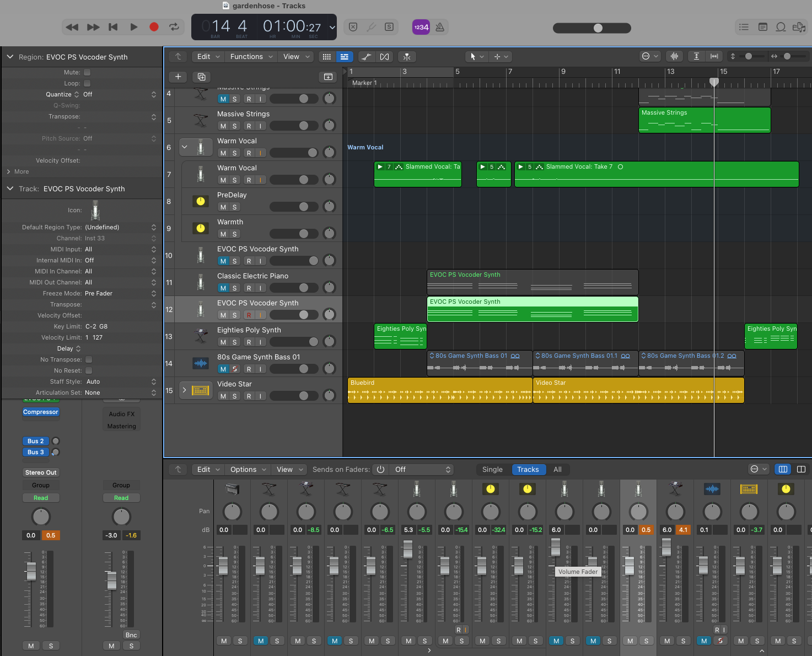The image size is (812, 656).
Task: Click the Record button in transport
Action: tap(154, 27)
